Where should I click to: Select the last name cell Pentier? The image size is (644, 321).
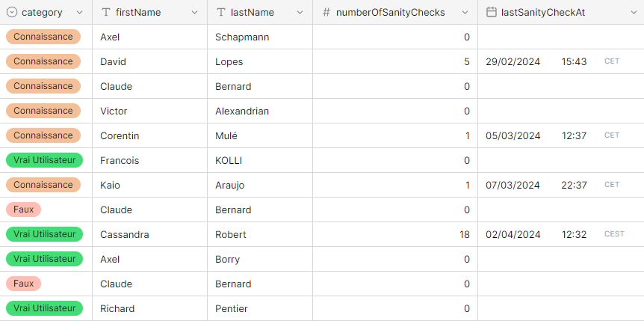click(231, 308)
